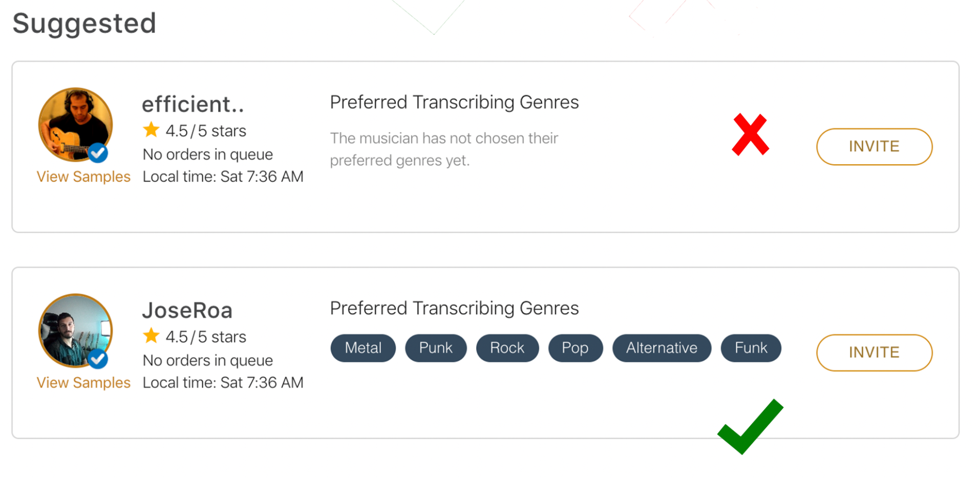Screen dimensions: 980x478
Task: Click efficient.. guitarist profile photo
Action: [75, 124]
